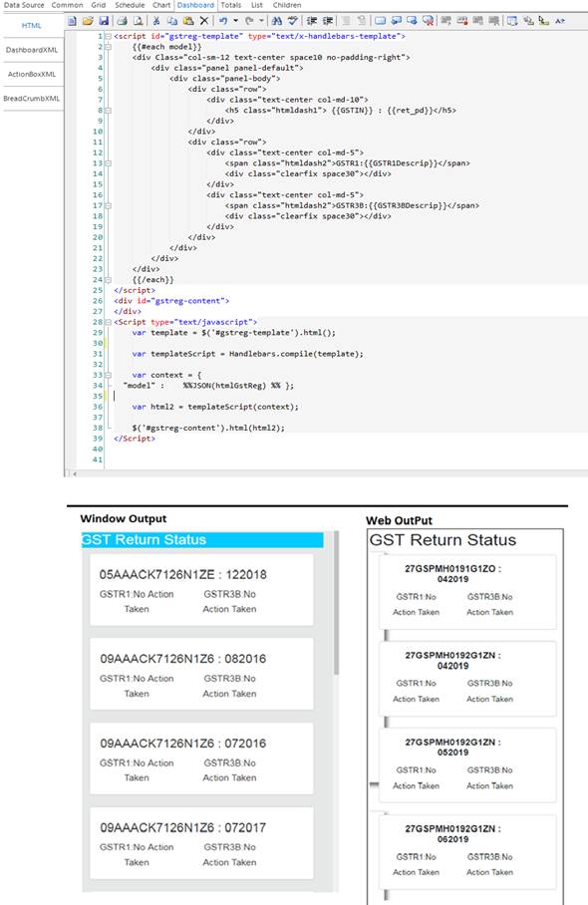The height and width of the screenshot is (905, 588).
Task: Click the font size A toolbar icon
Action: pos(560,21)
